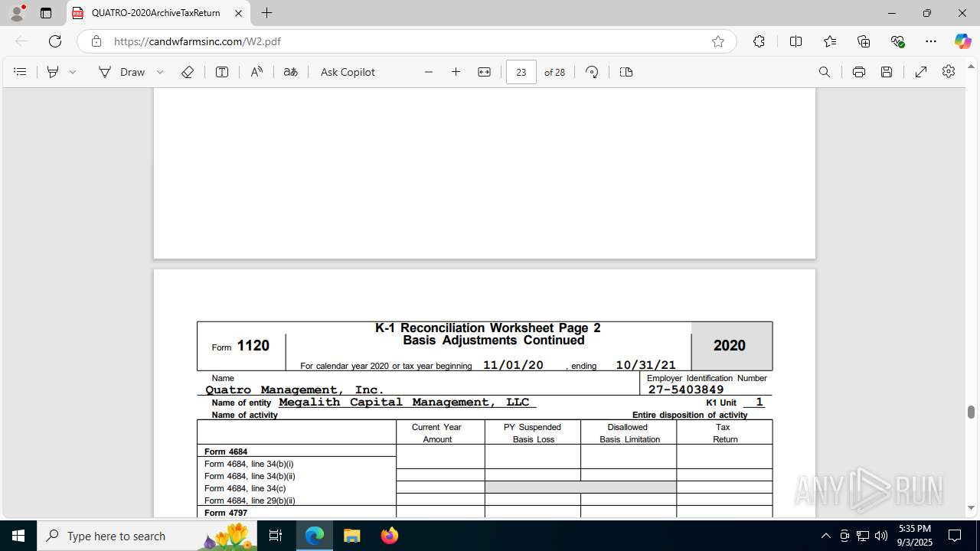This screenshot has height=551, width=980.
Task: Open the Translate tool
Action: [x=291, y=72]
